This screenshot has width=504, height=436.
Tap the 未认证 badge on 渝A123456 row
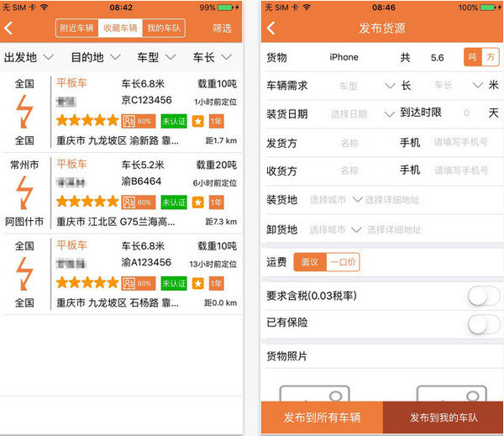tap(174, 283)
